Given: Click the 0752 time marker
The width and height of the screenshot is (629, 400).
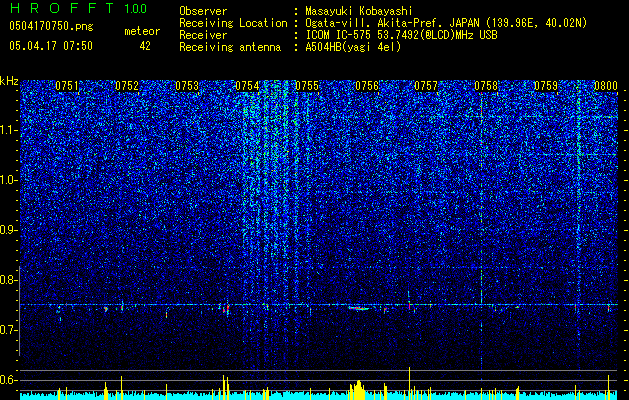Looking at the screenshot, I should coord(127,86).
